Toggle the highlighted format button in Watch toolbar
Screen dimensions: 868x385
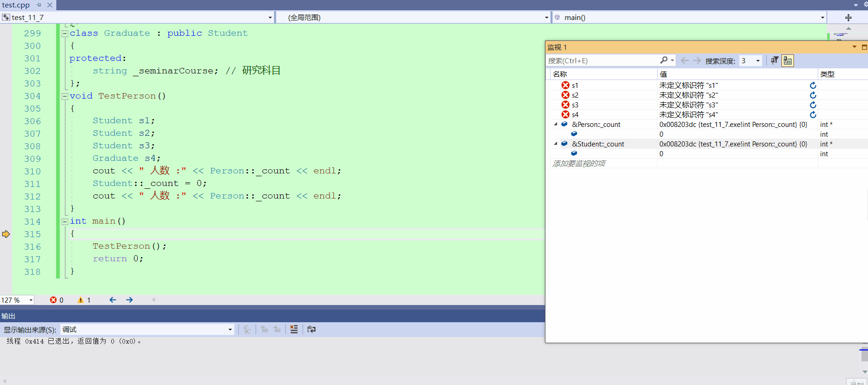(787, 60)
